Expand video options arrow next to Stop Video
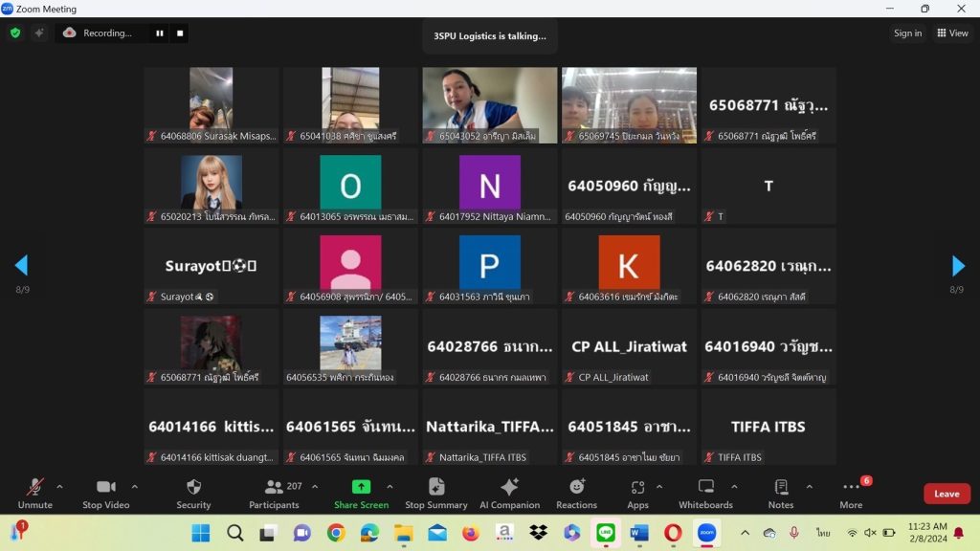Image resolution: width=980 pixels, height=551 pixels. pyautogui.click(x=134, y=486)
